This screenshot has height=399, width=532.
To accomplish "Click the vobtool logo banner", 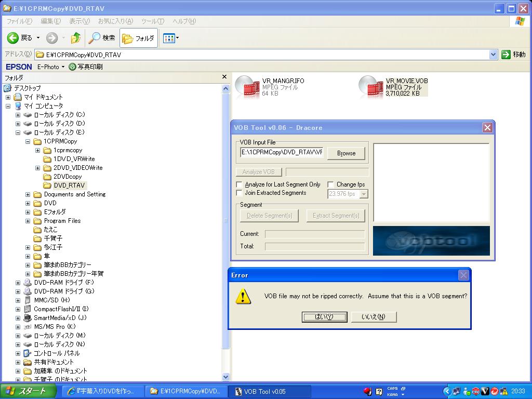I will click(431, 241).
